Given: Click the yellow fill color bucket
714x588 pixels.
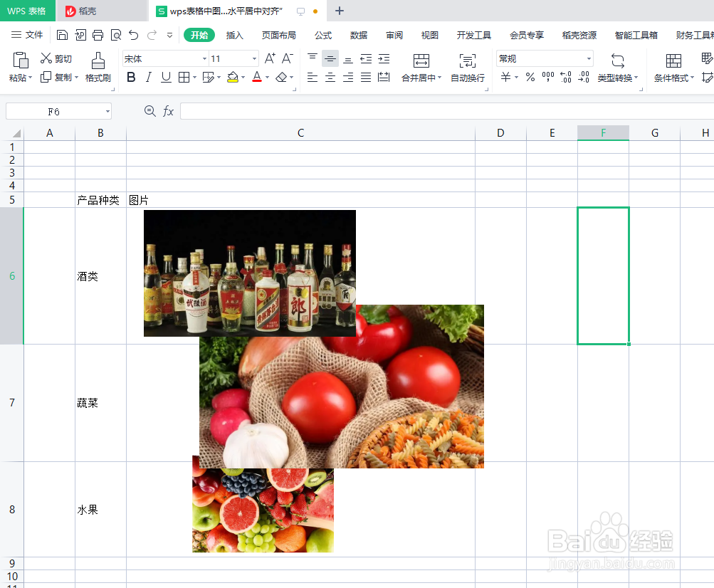Looking at the screenshot, I should click(x=233, y=77).
